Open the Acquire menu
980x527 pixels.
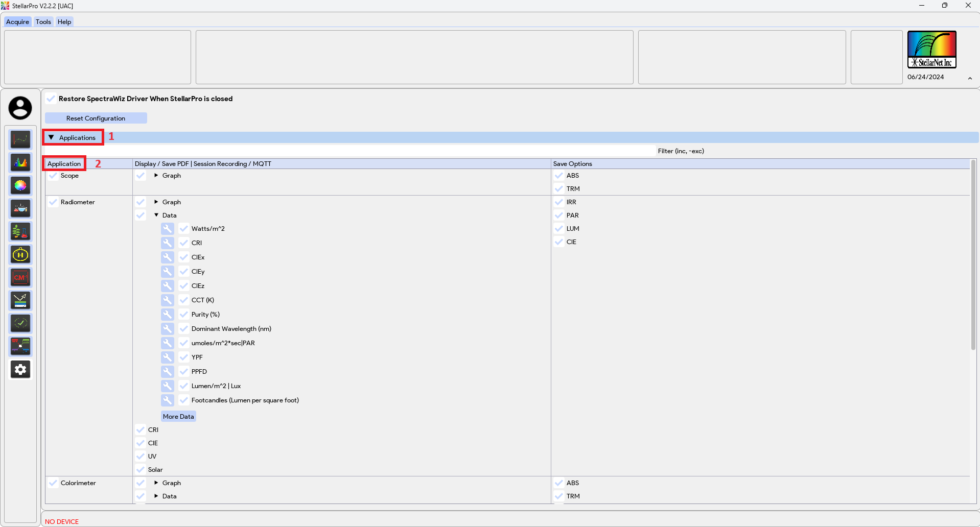pyautogui.click(x=17, y=22)
